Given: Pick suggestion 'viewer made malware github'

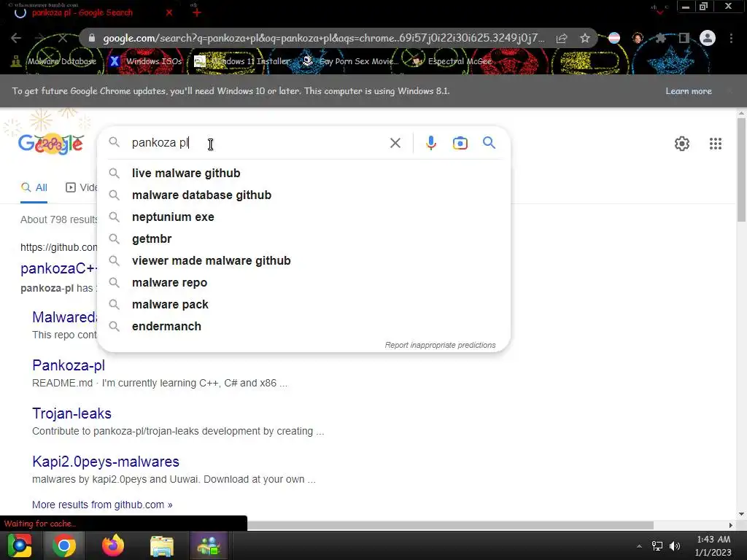Looking at the screenshot, I should [303, 261].
